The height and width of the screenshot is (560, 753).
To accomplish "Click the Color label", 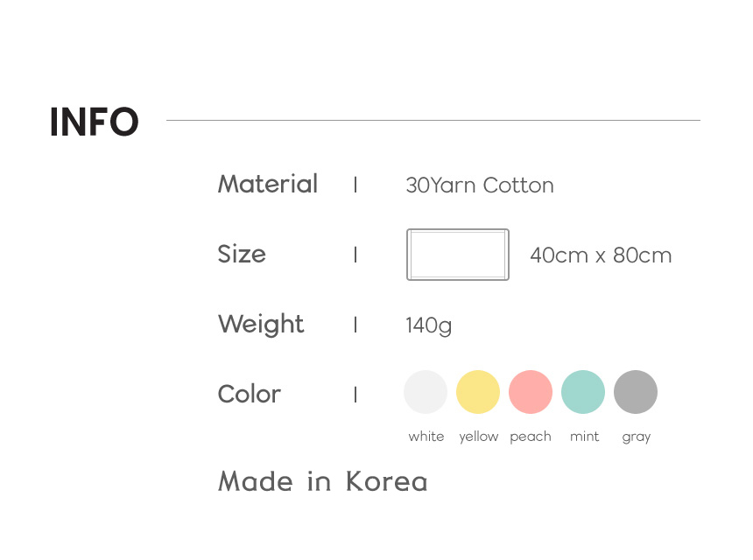I will coord(250,394).
